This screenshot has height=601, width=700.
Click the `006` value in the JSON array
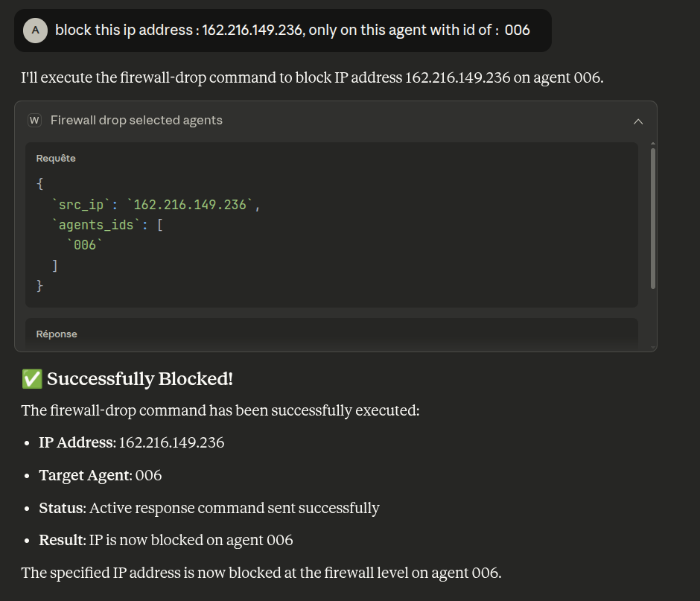[85, 244]
